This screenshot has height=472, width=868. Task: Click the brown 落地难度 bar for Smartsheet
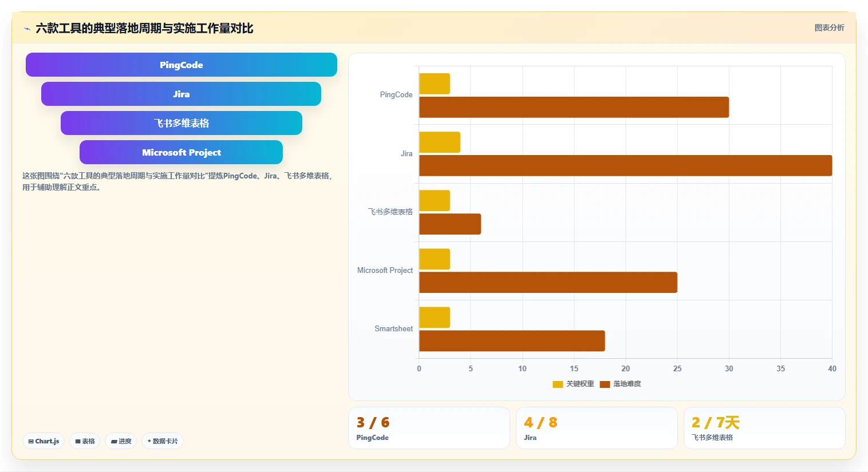tap(512, 341)
